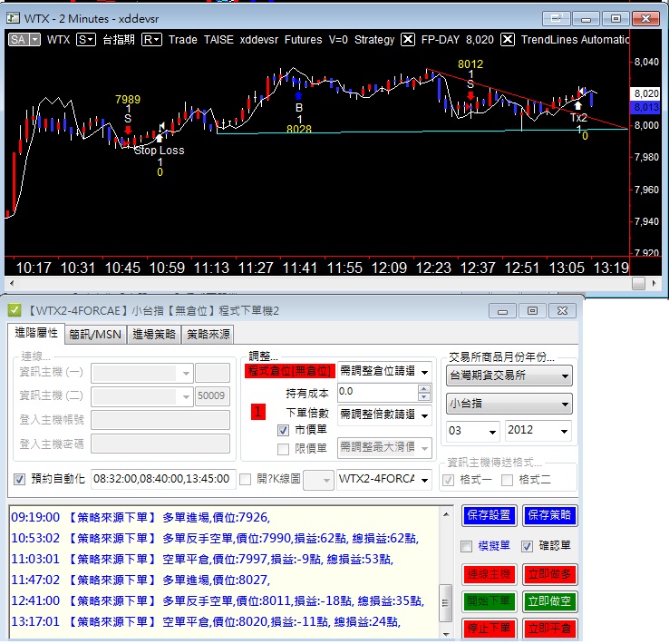Open the 策略來源 tab

208,334
